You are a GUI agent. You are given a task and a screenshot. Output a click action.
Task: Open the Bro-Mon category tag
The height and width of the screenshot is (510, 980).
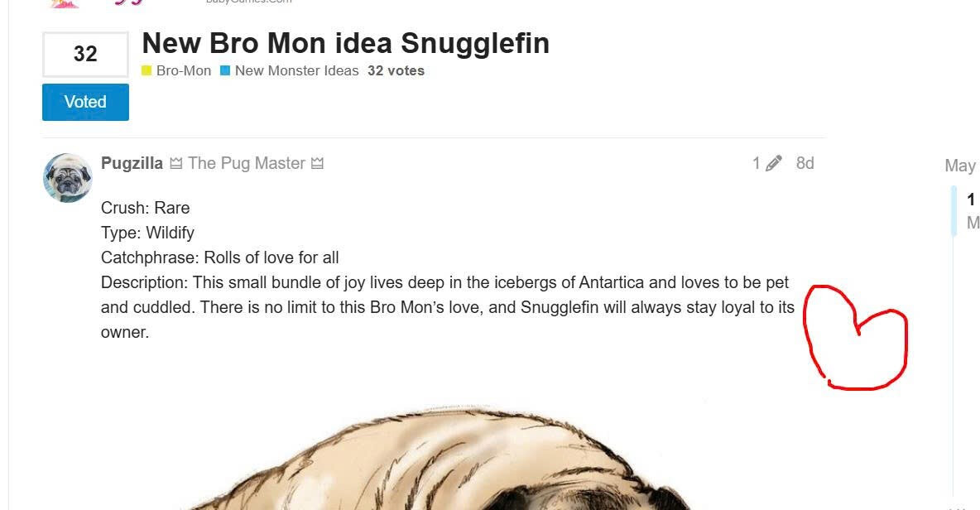[x=184, y=70]
